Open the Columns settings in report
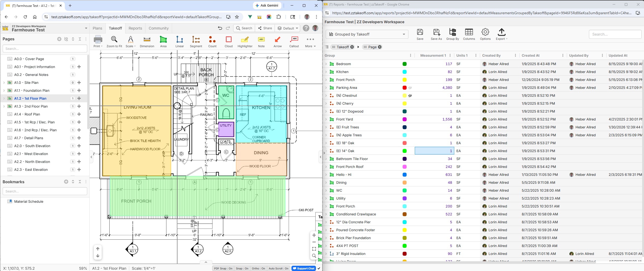Image resolution: width=644 pixels, height=271 pixels. pos(469,34)
